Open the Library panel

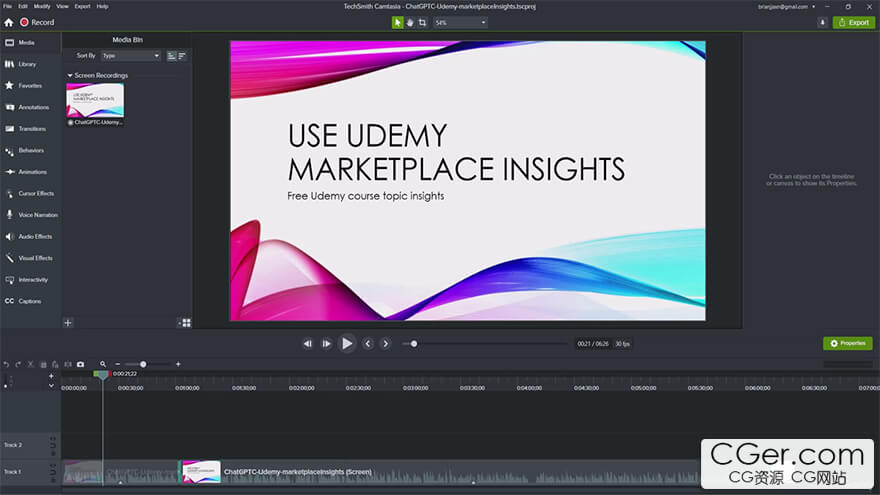pyautogui.click(x=30, y=64)
